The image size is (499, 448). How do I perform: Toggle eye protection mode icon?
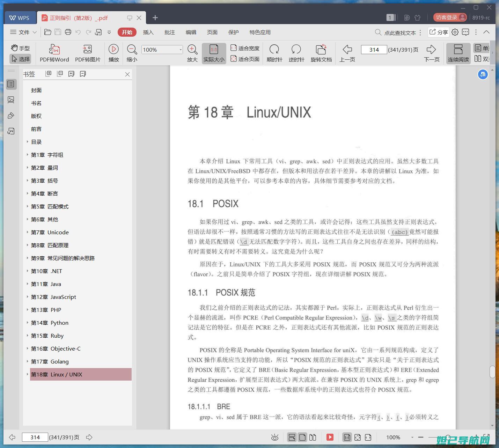[x=275, y=437]
